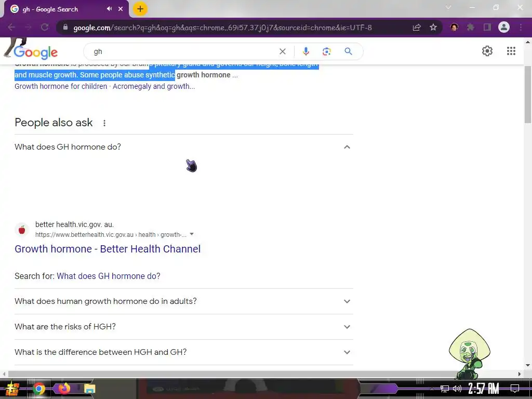The image size is (532, 399).
Task: Open 'Growth hormone for children' link
Action: click(61, 86)
